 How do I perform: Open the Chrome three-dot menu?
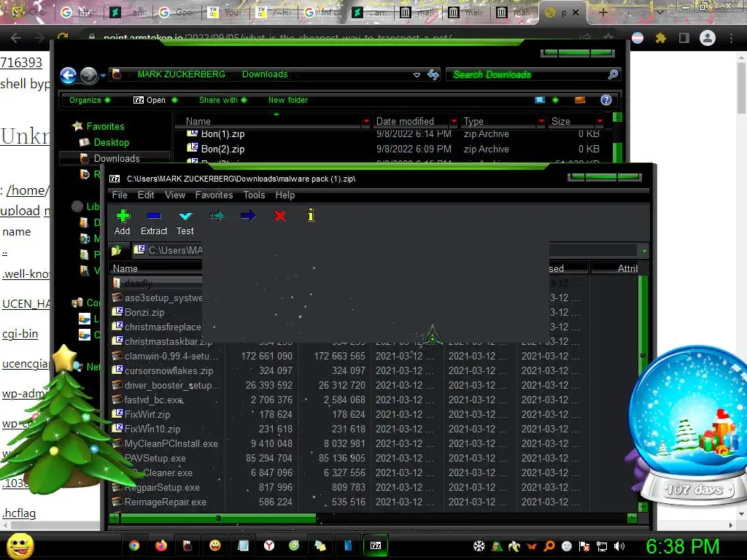pyautogui.click(x=731, y=38)
